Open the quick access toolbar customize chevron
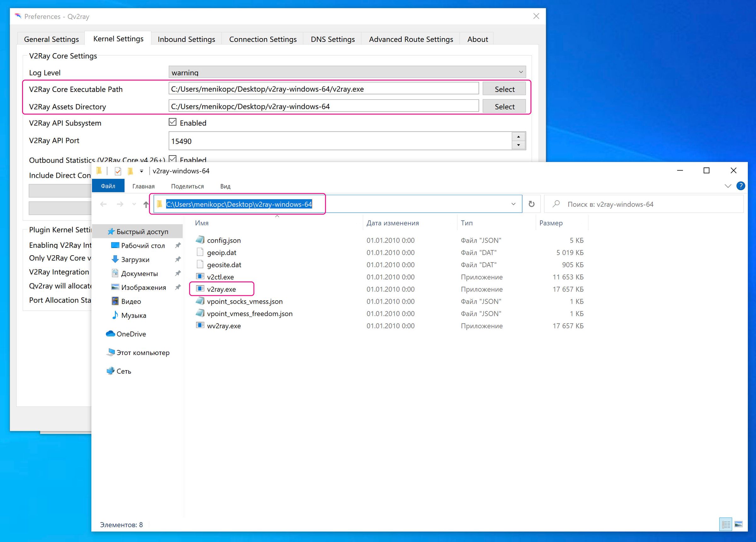This screenshot has width=756, height=542. (141, 171)
